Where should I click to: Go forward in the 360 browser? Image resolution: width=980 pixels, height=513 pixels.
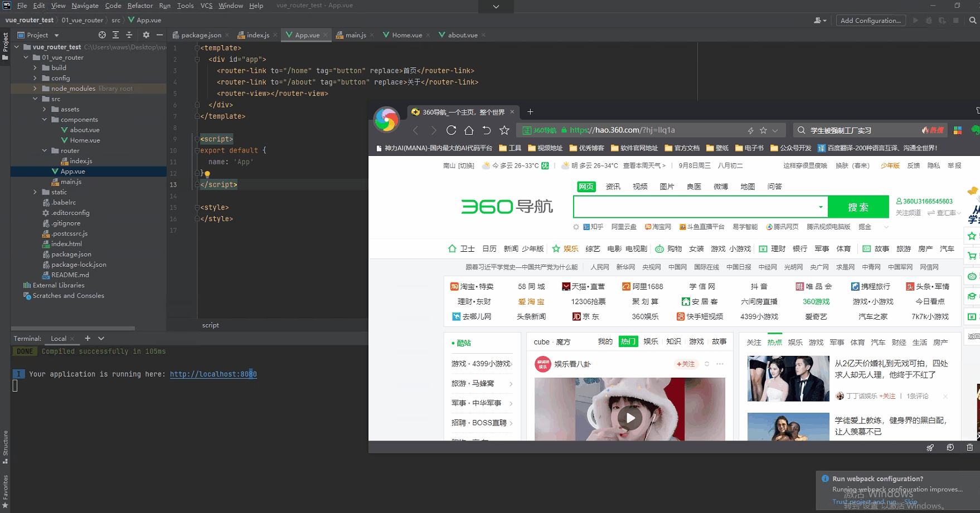(434, 130)
